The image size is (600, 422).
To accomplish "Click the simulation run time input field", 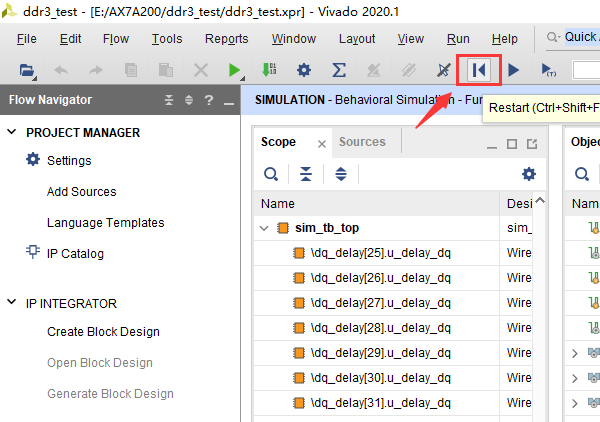I will point(586,70).
